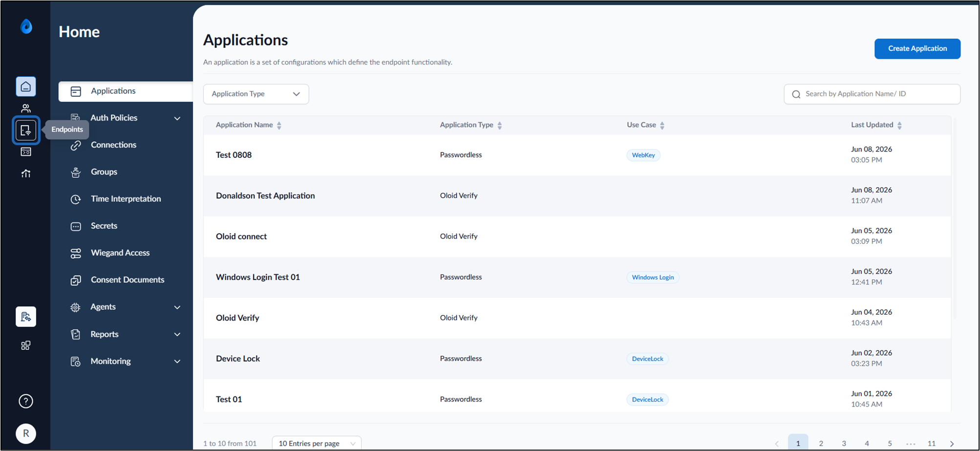Expand the Auth Policies submenu chevron
This screenshot has height=451, width=980.
(x=177, y=118)
